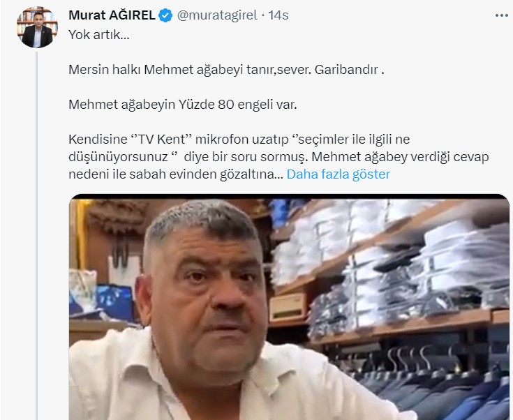Open profile via the Murat AĞIREL display name
Viewport: 513px width, 420px height.
(112, 15)
